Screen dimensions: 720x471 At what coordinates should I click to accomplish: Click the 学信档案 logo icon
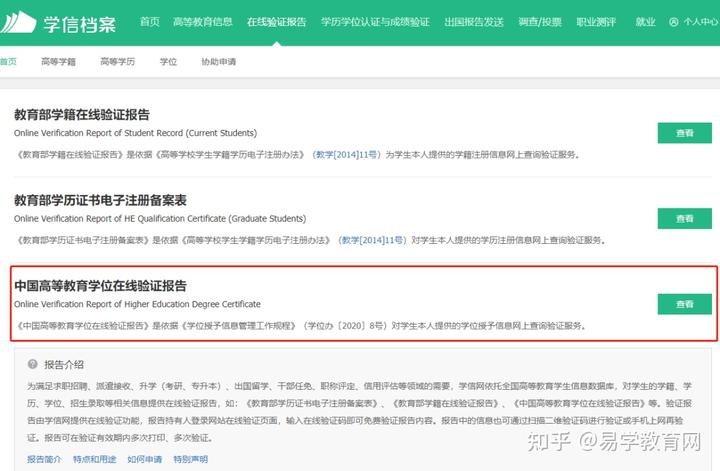(x=18, y=22)
